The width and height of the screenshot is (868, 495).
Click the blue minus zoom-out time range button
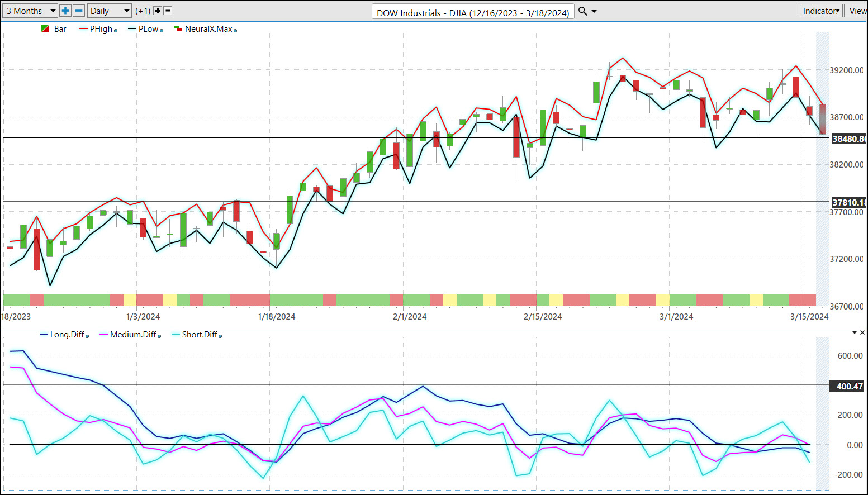click(79, 11)
